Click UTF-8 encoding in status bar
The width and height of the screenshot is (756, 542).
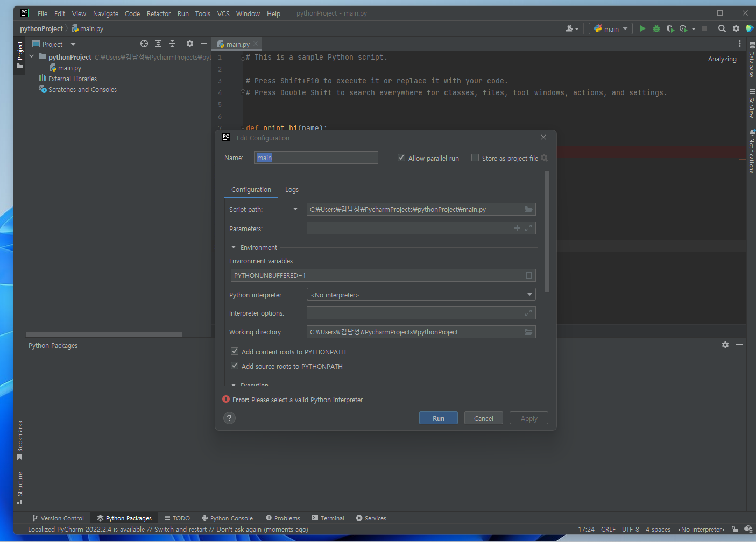pyautogui.click(x=631, y=529)
